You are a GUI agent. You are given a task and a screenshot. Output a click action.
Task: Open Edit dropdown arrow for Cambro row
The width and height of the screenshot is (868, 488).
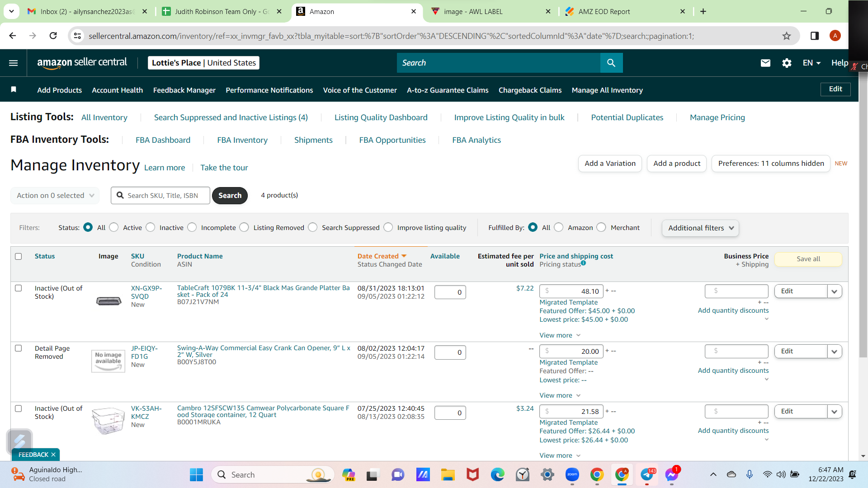click(835, 412)
